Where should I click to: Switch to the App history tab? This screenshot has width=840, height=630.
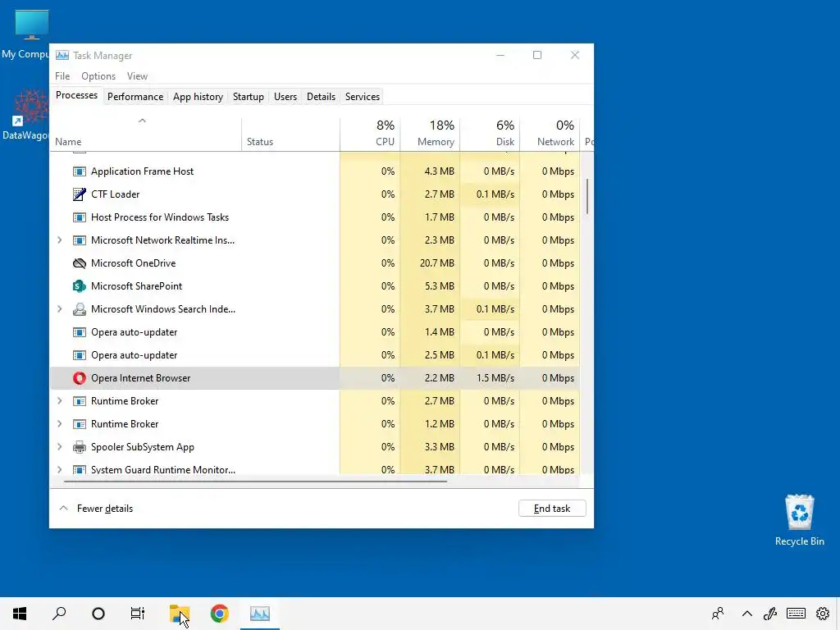coord(198,97)
